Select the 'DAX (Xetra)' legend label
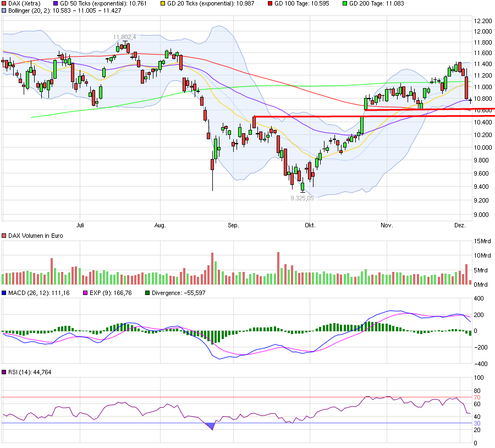495x448 pixels. [x=24, y=4]
